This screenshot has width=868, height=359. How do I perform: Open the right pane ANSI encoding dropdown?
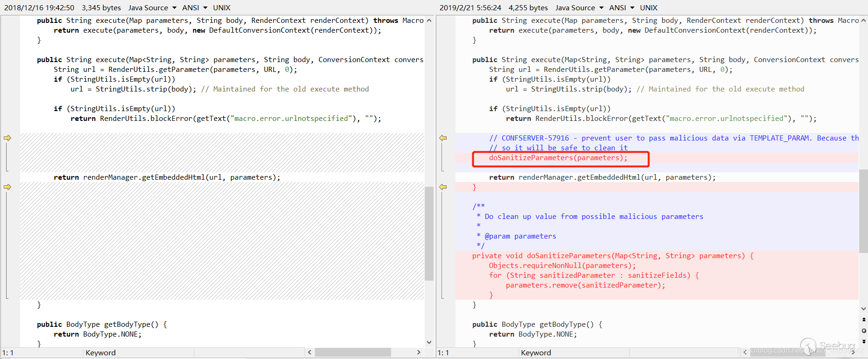622,7
